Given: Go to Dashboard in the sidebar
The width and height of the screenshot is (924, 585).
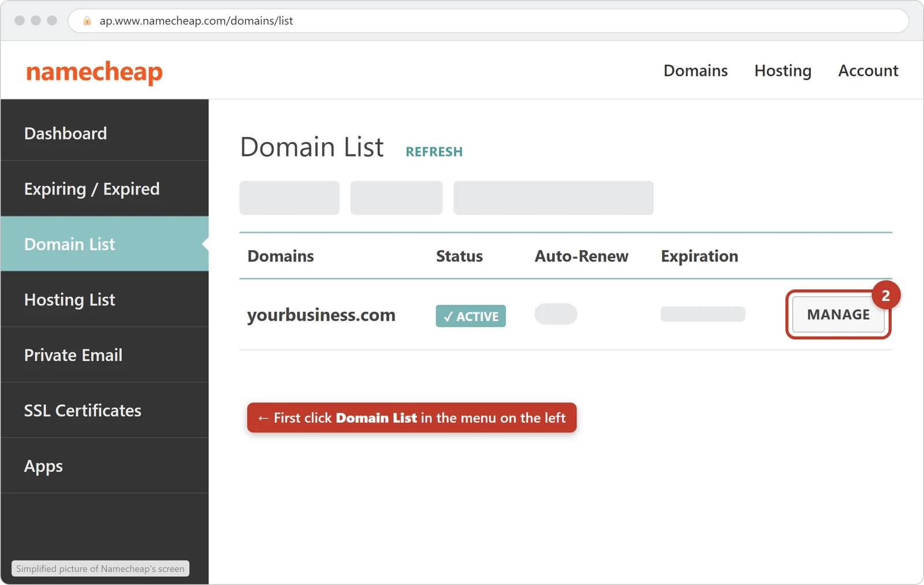Looking at the screenshot, I should 105,133.
